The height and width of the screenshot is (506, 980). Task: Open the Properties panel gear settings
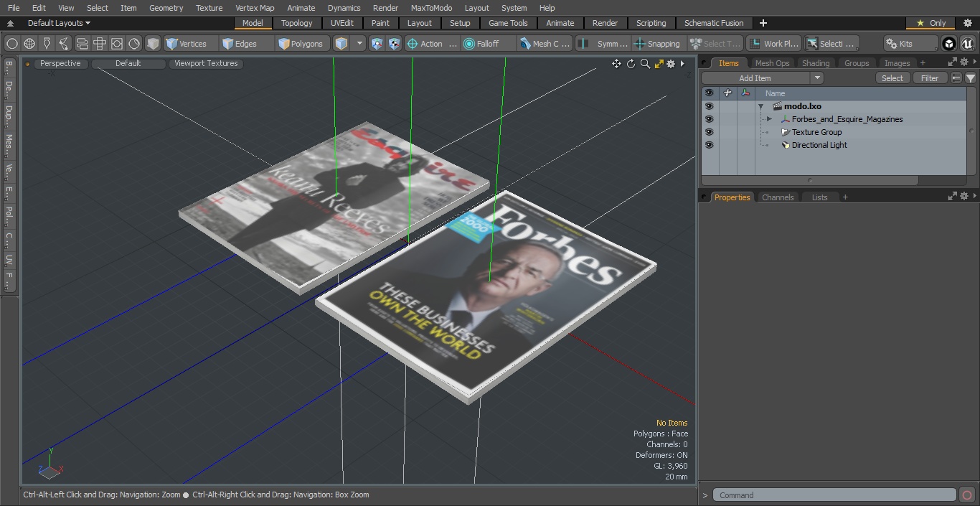click(965, 197)
